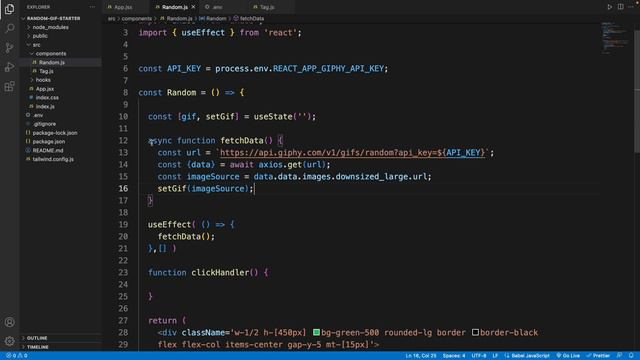Close the Random.js tab
Viewport: 640px width, 360px height.
pyautogui.click(x=193, y=7)
